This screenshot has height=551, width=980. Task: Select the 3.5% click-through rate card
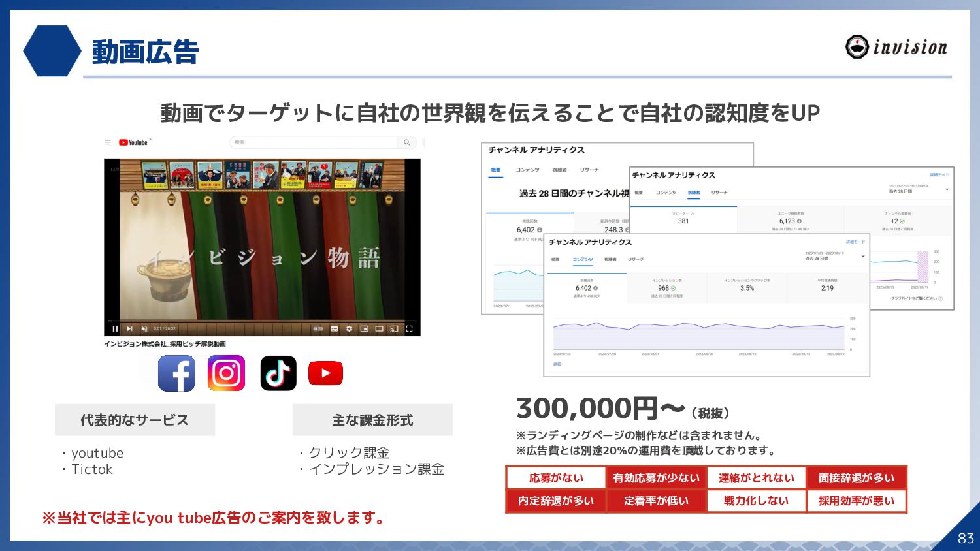tap(747, 288)
